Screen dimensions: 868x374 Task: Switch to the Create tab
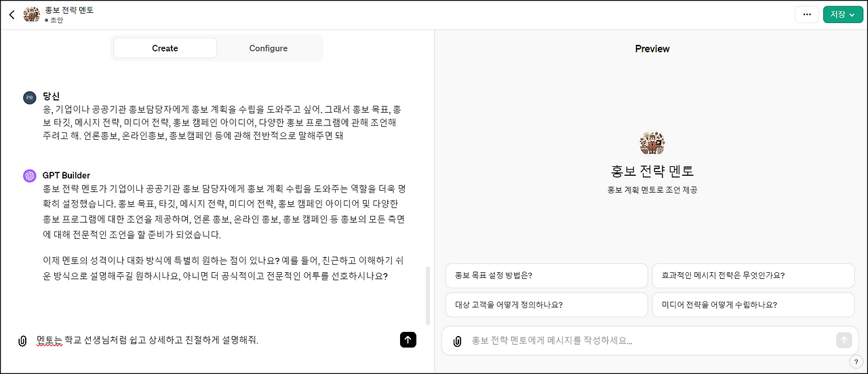pos(165,48)
